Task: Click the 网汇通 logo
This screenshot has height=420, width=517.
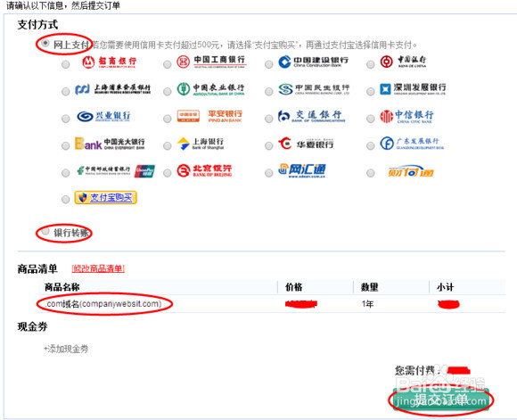Action: point(301,170)
